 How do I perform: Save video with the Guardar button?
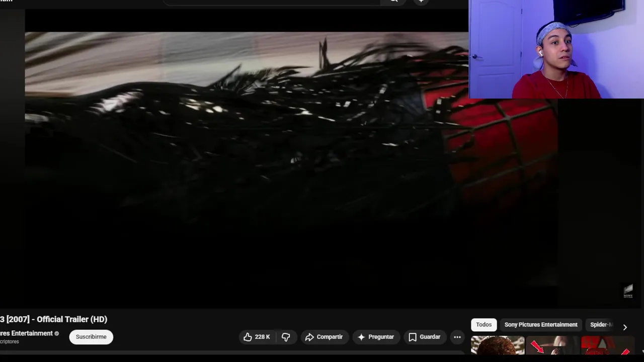pyautogui.click(x=424, y=337)
